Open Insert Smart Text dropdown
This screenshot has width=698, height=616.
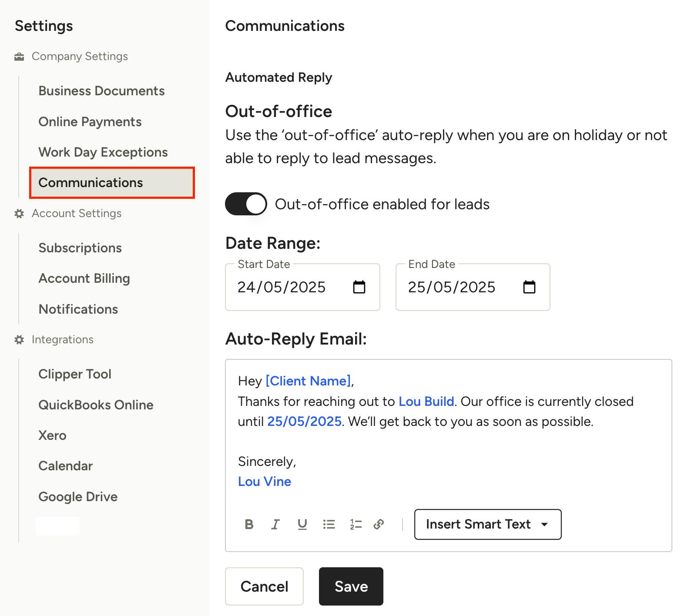point(488,524)
